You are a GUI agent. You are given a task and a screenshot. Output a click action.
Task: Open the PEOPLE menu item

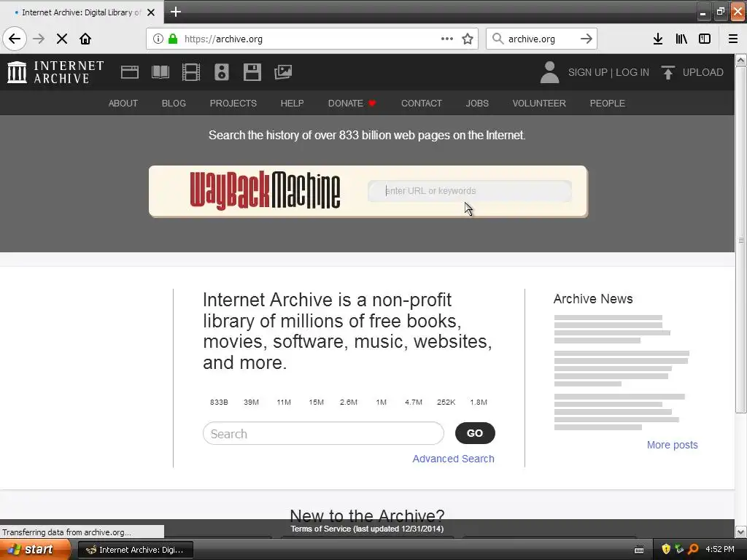click(607, 104)
